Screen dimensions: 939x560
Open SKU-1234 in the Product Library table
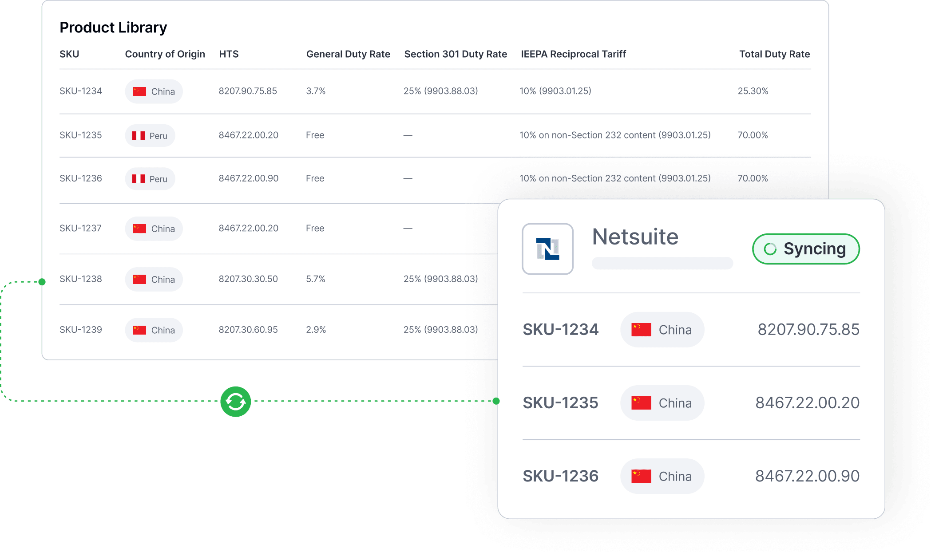[x=81, y=91]
